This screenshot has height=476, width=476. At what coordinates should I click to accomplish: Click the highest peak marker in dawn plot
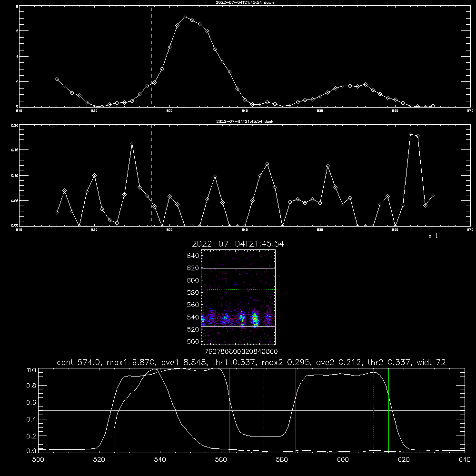tap(185, 16)
